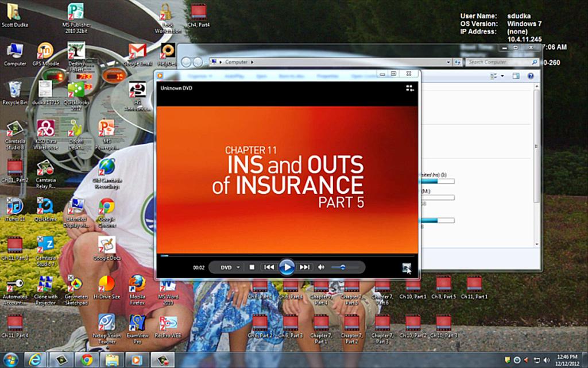Click the system tray volume icon
Screen dimensions: 588x368
(546, 360)
